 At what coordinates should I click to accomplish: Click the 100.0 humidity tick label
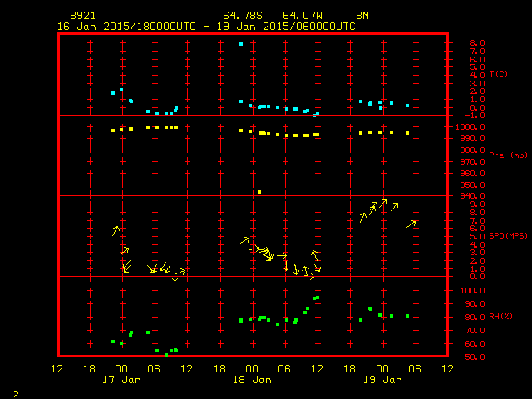pos(468,291)
